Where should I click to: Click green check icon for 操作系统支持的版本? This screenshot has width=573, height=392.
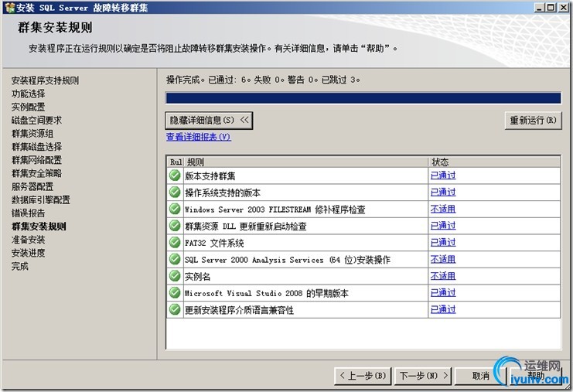(175, 193)
